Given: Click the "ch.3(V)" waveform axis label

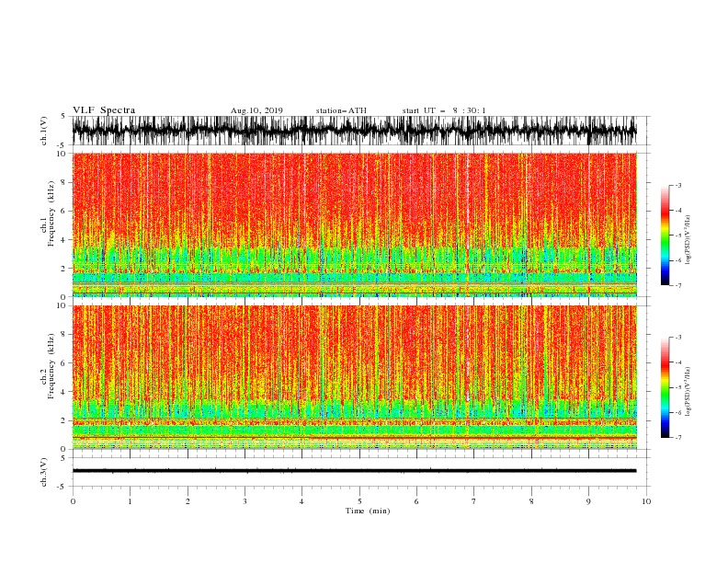Looking at the screenshot, I should pyautogui.click(x=44, y=472).
